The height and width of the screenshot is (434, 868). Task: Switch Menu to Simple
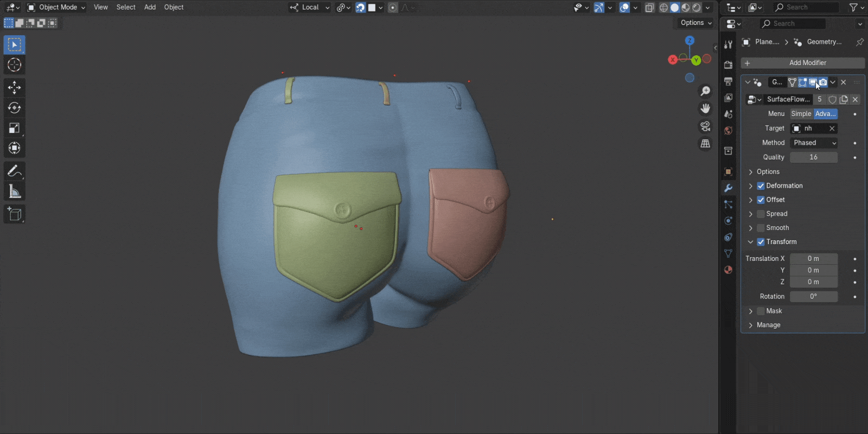(801, 114)
